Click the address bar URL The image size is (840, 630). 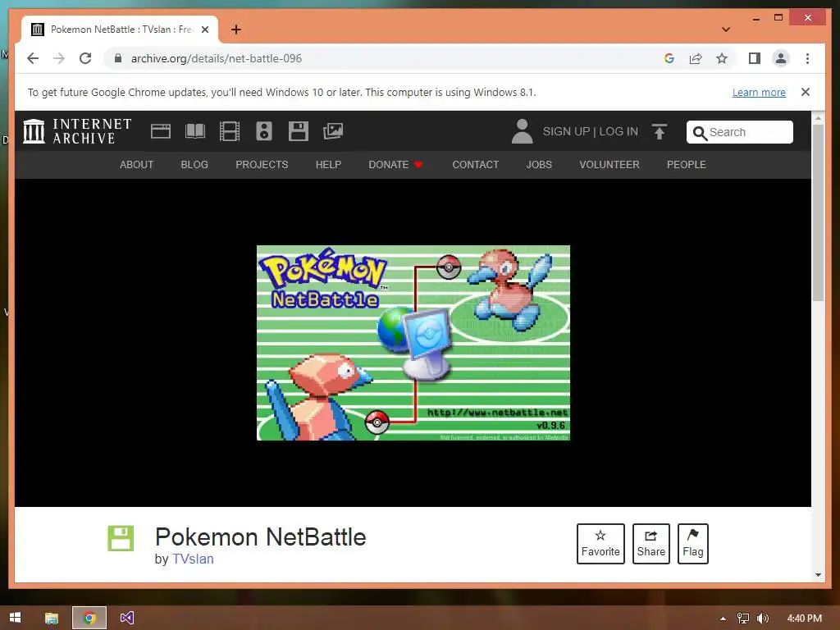click(217, 58)
